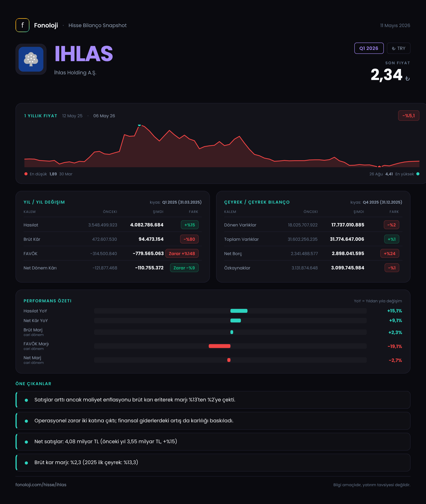Click the +15,1% Hasılat YoY value
The image size is (426, 504).
pyautogui.click(x=395, y=311)
